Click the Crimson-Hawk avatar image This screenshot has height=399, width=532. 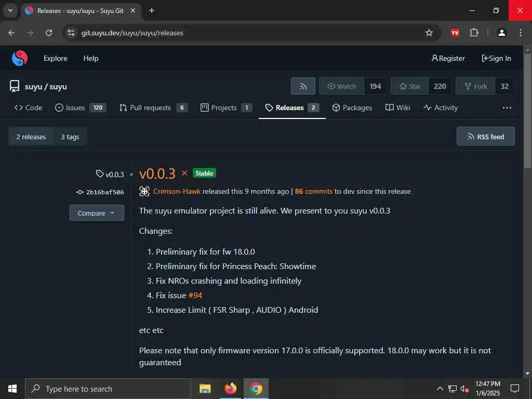pos(144,191)
